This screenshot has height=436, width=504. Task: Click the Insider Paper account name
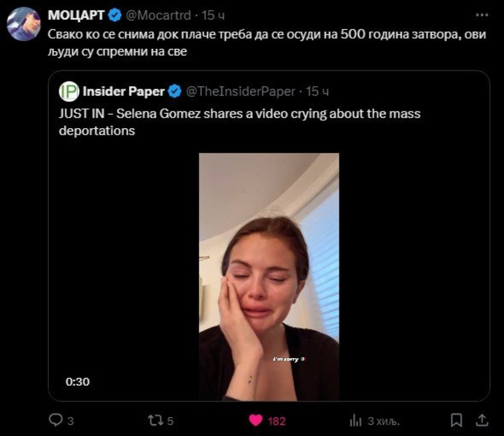coord(124,92)
